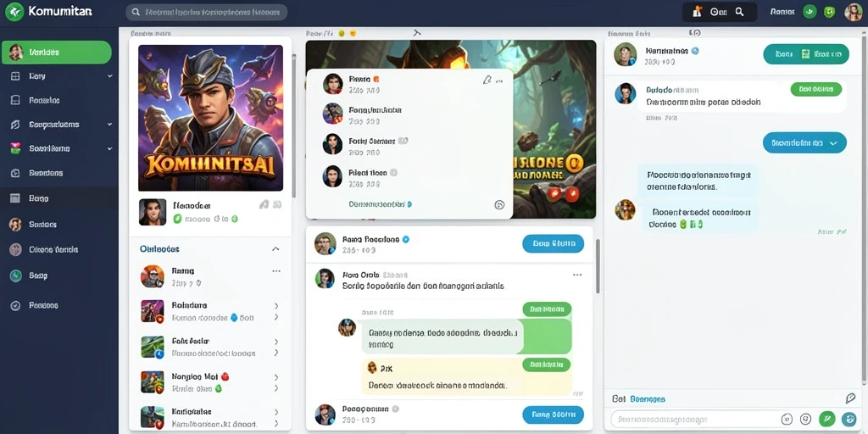The width and height of the screenshot is (868, 434).
Task: Open the chevron next to the Karlictalae title
Action: coord(276,413)
